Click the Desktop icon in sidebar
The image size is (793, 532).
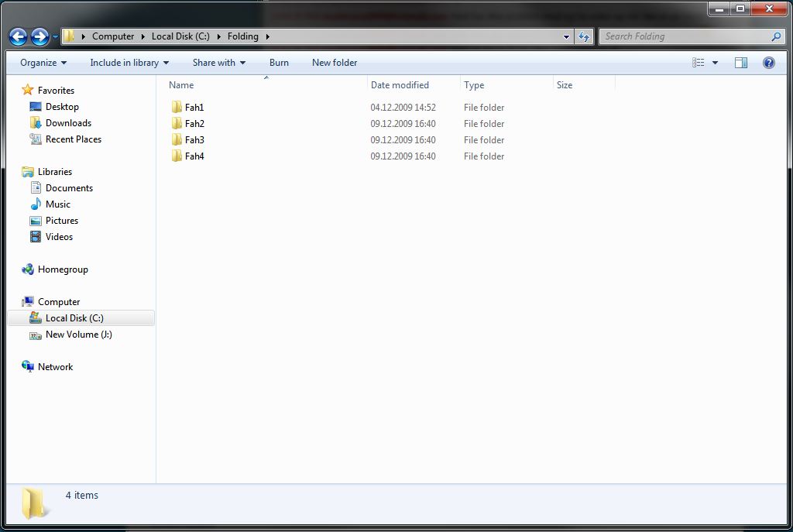(36, 107)
